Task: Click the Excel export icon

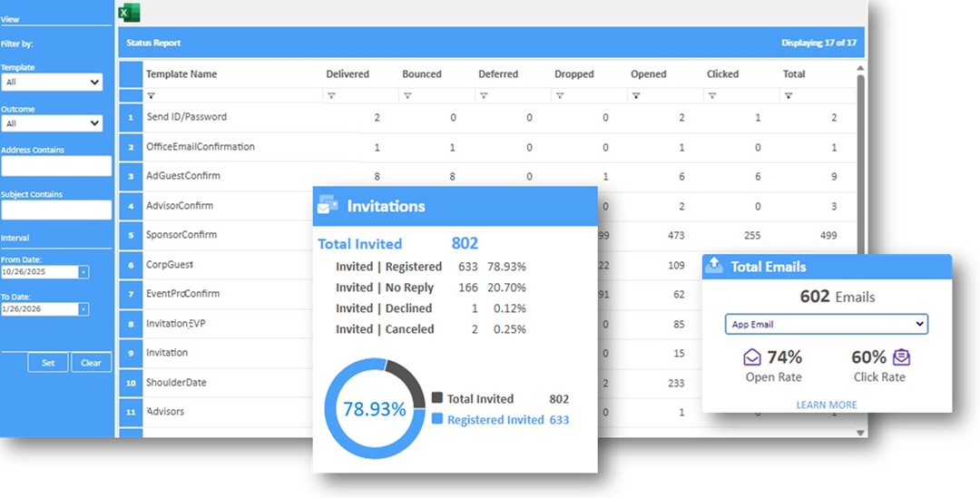Action: (x=130, y=13)
